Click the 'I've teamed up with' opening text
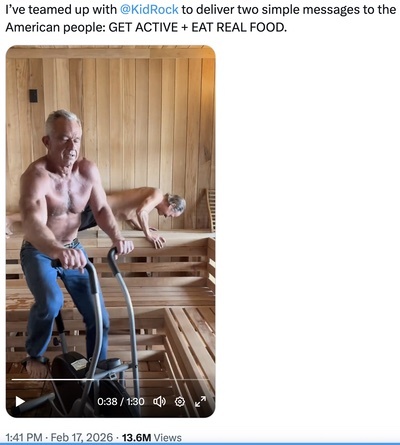This screenshot has width=400, height=445. click(61, 10)
